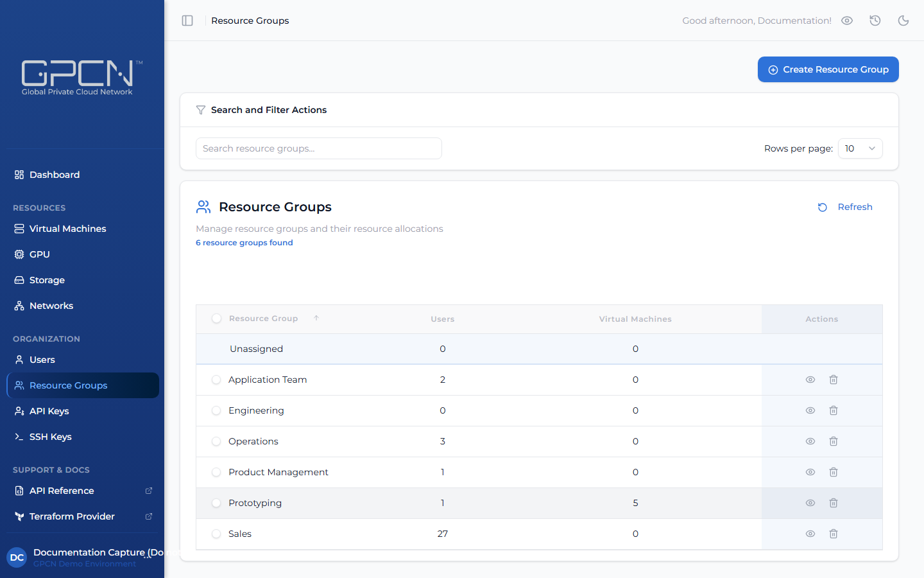Open Users under Organization
924x578 pixels.
83,360
